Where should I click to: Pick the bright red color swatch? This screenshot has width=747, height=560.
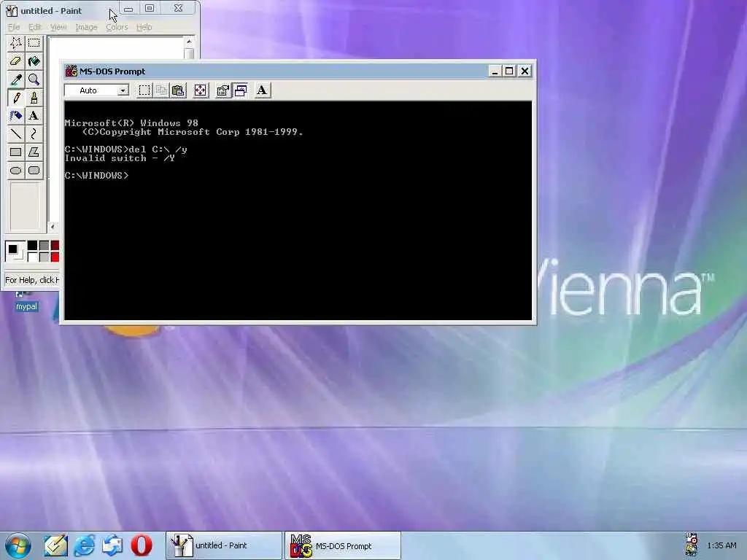pos(55,257)
